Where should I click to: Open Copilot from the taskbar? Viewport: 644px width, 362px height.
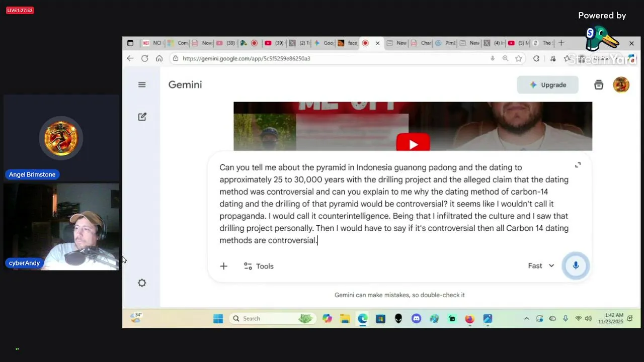coord(327,318)
